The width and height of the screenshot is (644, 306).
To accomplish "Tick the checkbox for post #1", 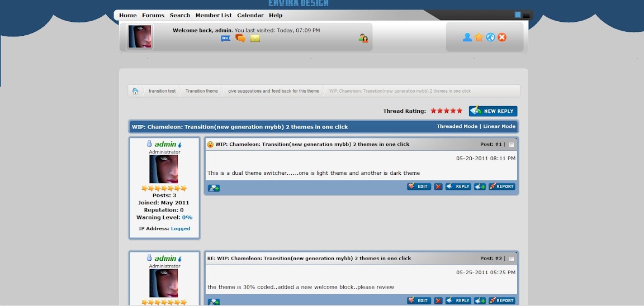I will coord(512,145).
